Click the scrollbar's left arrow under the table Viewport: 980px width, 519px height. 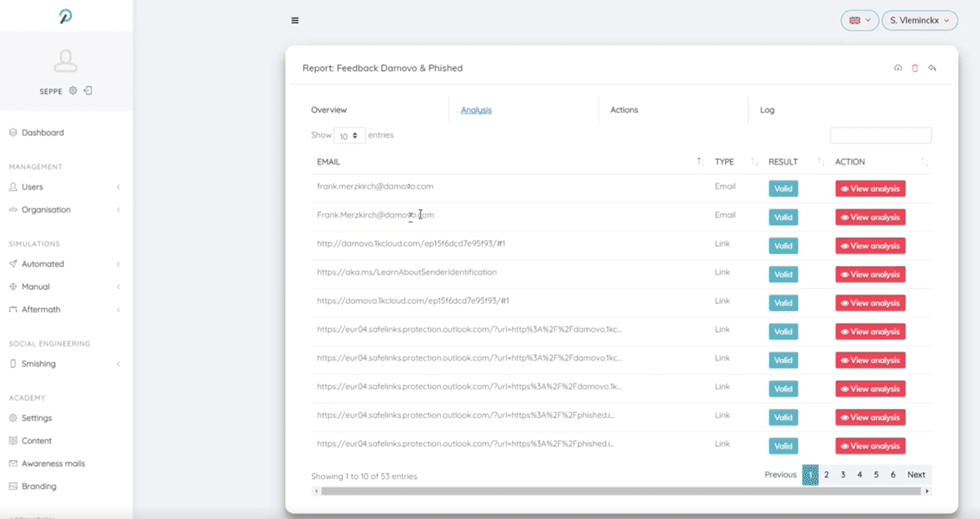pyautogui.click(x=315, y=491)
